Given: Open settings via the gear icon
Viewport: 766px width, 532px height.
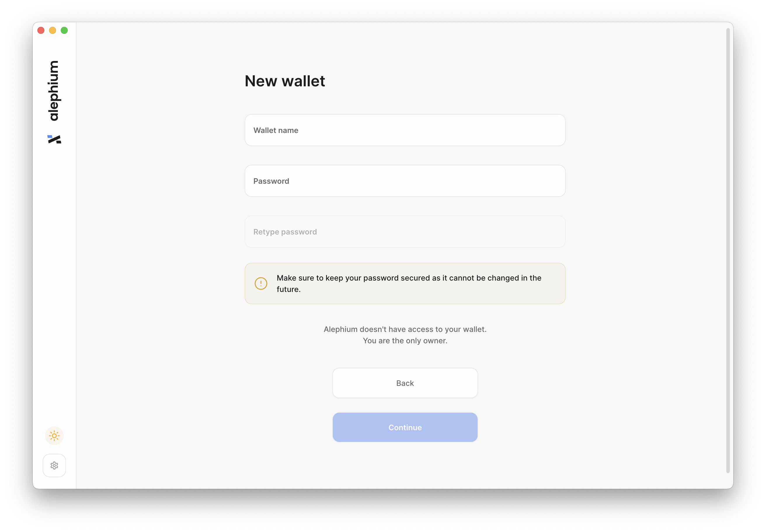Looking at the screenshot, I should pyautogui.click(x=54, y=465).
